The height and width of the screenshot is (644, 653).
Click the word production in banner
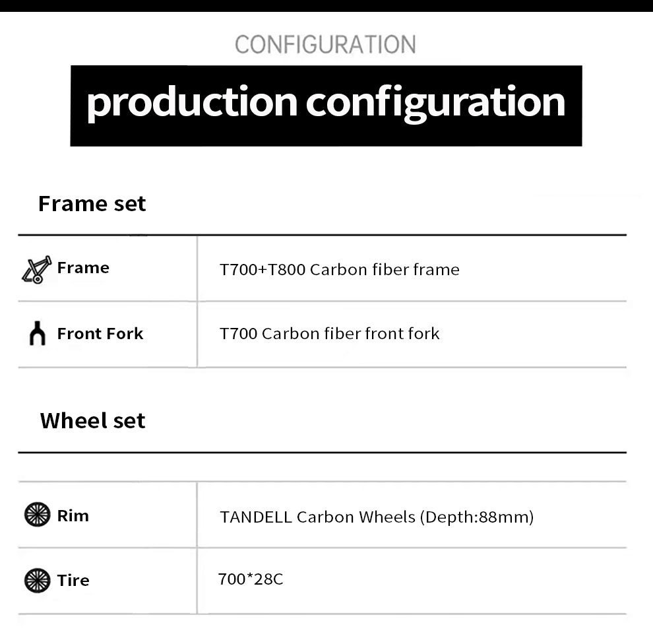pyautogui.click(x=192, y=104)
